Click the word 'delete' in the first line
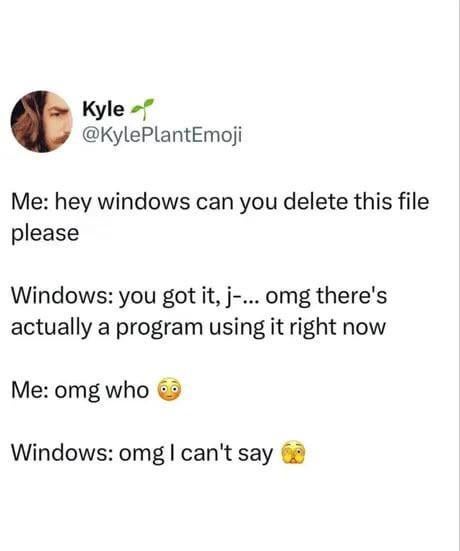 tap(315, 202)
